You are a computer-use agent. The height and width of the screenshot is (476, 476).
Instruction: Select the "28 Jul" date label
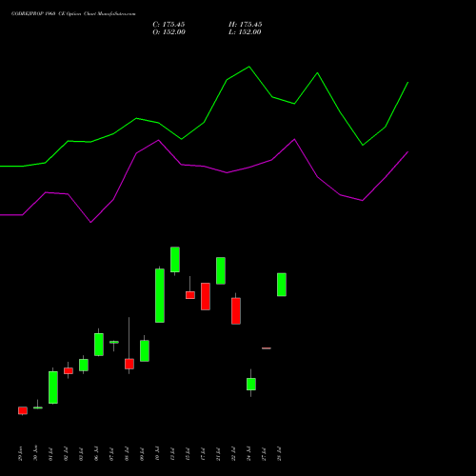tap(279, 454)
